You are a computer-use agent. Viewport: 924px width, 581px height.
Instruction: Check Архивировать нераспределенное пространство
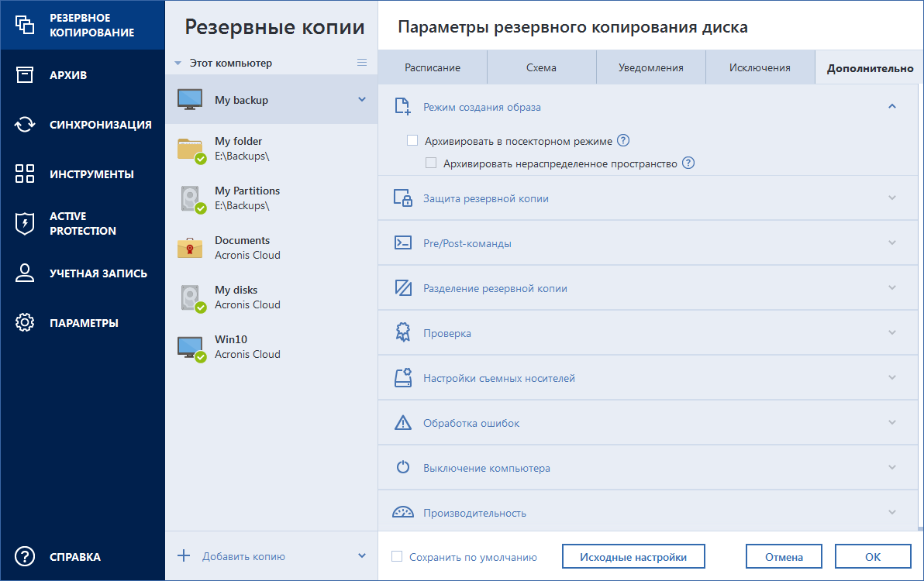pyautogui.click(x=430, y=163)
